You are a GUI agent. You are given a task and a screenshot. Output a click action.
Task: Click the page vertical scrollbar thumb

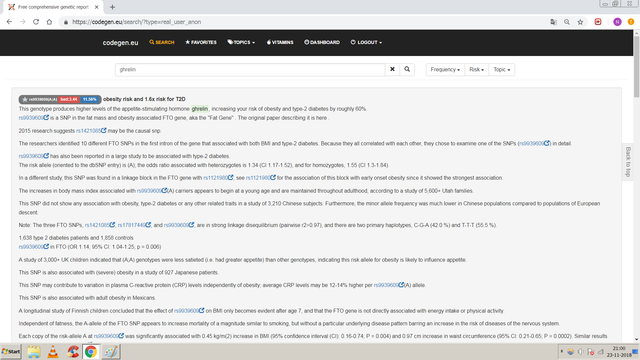636,67
